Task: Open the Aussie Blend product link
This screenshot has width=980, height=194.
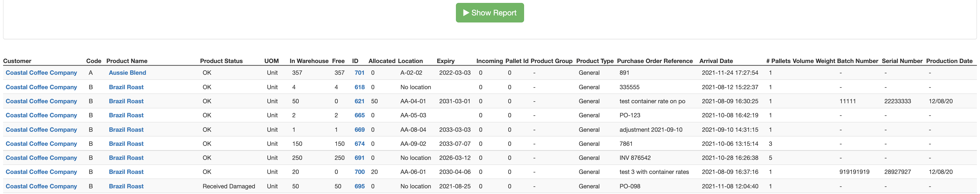Action: (x=127, y=72)
